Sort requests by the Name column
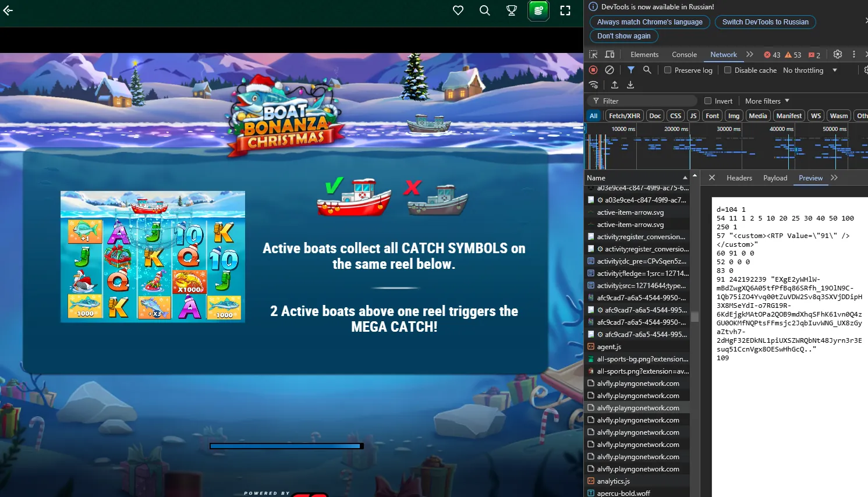 637,177
